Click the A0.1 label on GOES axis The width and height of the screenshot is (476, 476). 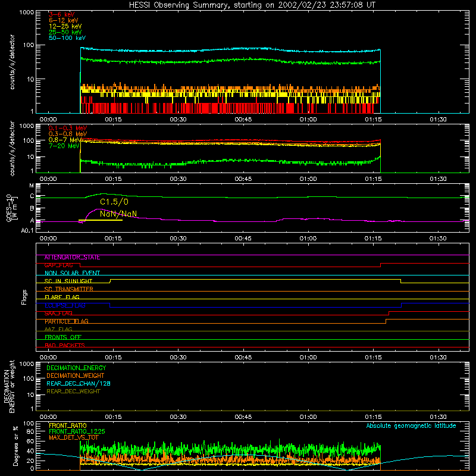[x=27, y=230]
